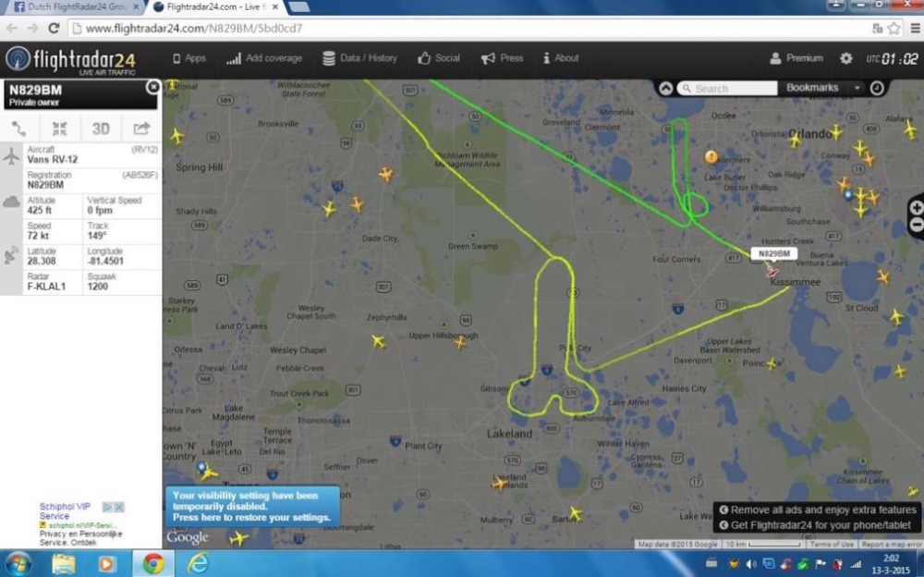Close the N829BM aircraft info panel
This screenshot has width=924, height=577.
(x=152, y=87)
